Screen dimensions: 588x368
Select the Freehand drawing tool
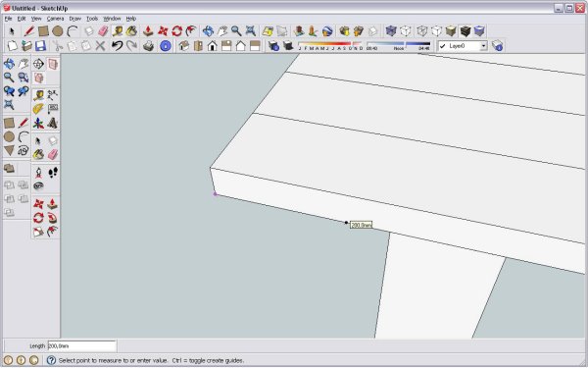coord(24,150)
